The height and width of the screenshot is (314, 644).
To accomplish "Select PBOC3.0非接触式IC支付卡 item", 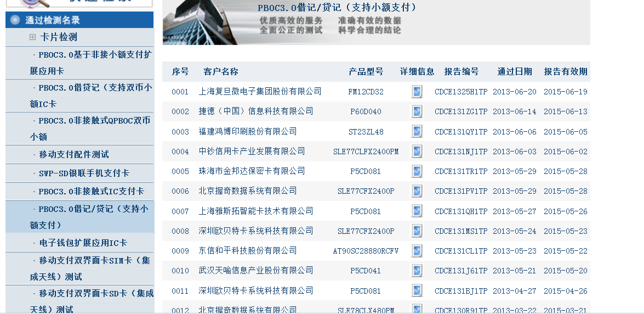I will click(91, 191).
